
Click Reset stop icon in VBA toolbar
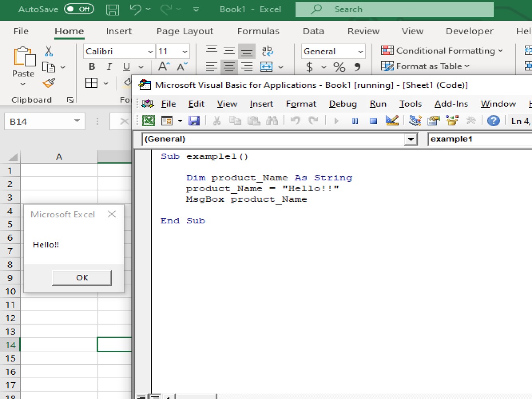[373, 121]
